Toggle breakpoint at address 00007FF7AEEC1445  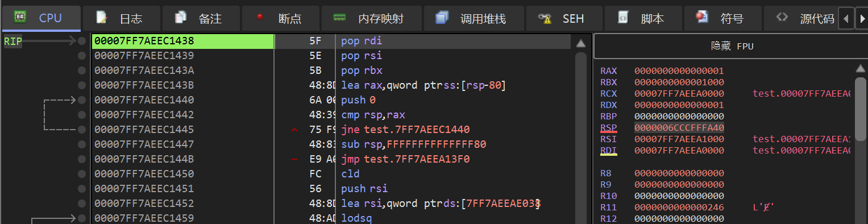82,130
